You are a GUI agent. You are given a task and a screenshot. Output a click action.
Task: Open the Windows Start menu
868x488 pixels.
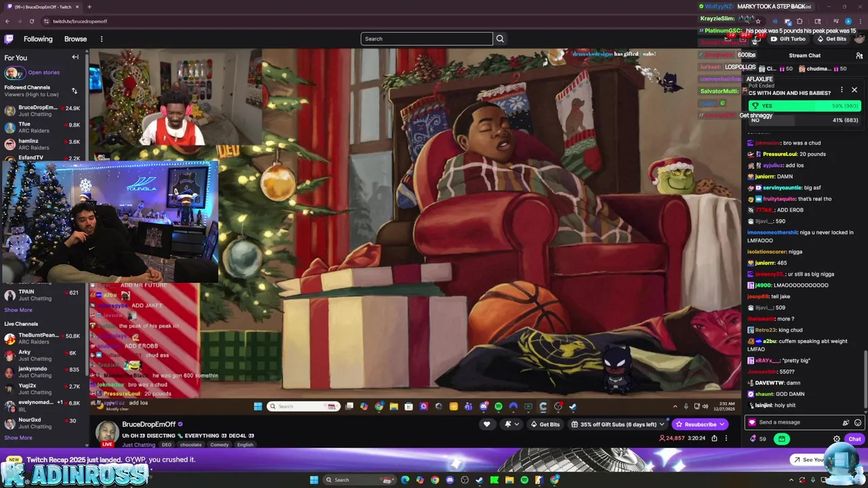click(x=314, y=480)
